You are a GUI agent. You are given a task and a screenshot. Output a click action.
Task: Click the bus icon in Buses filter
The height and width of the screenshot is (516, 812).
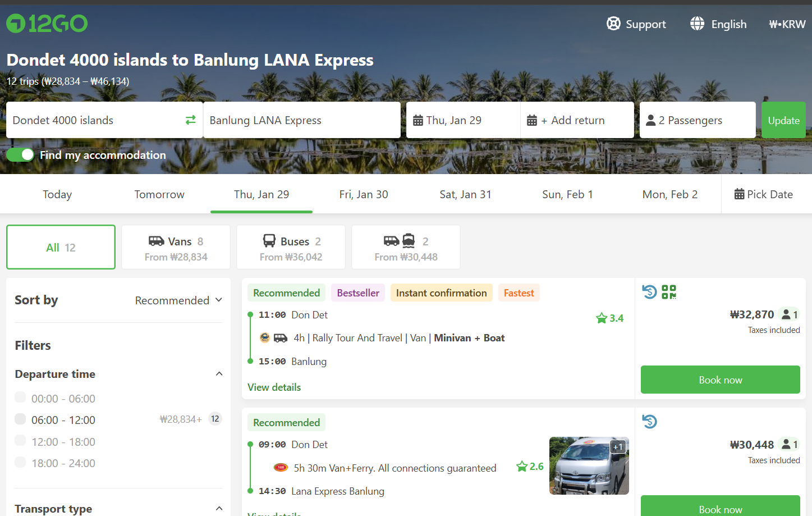269,241
